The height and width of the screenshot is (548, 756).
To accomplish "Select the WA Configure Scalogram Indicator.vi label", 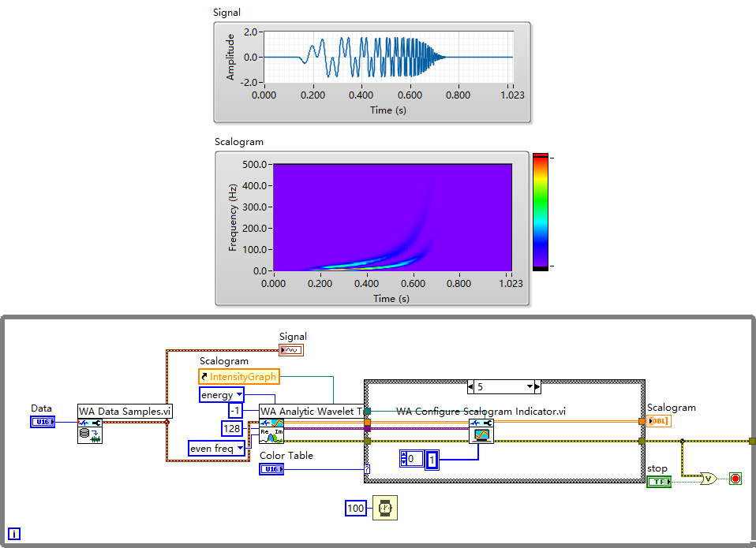I will (x=481, y=412).
